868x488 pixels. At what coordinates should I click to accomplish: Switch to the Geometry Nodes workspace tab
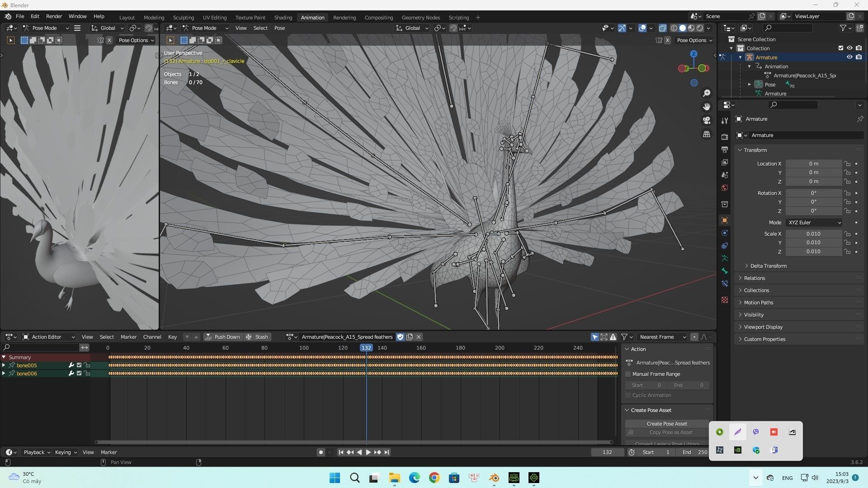[x=420, y=18]
